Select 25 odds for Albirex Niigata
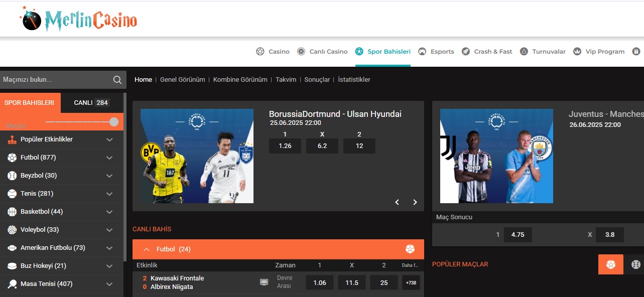644x297 pixels. point(384,282)
